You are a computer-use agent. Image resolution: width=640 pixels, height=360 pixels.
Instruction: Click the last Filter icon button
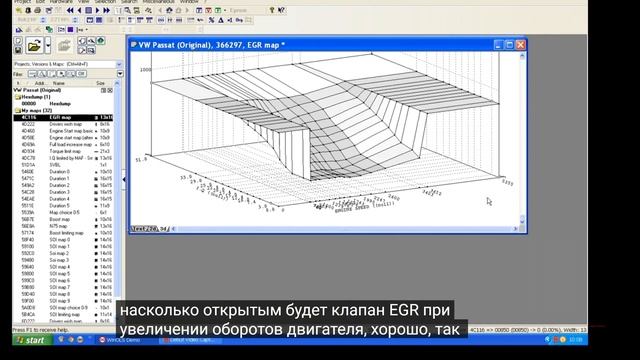(x=81, y=74)
